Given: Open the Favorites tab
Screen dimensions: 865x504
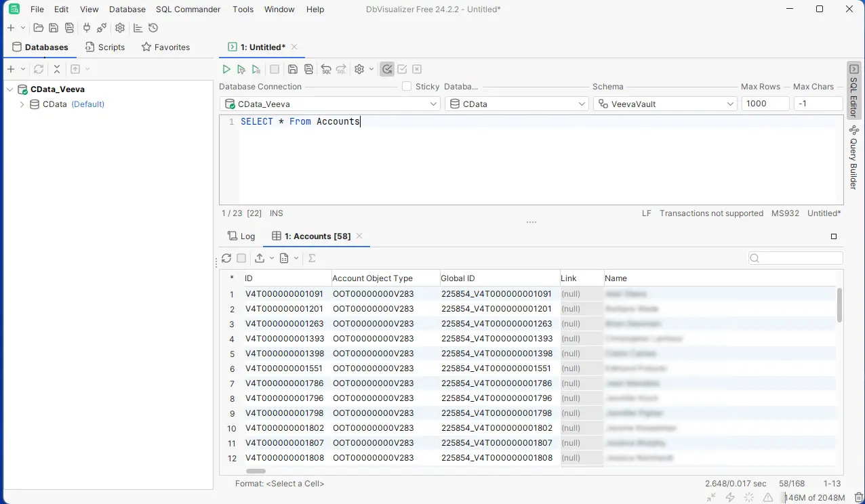Looking at the screenshot, I should tap(165, 47).
